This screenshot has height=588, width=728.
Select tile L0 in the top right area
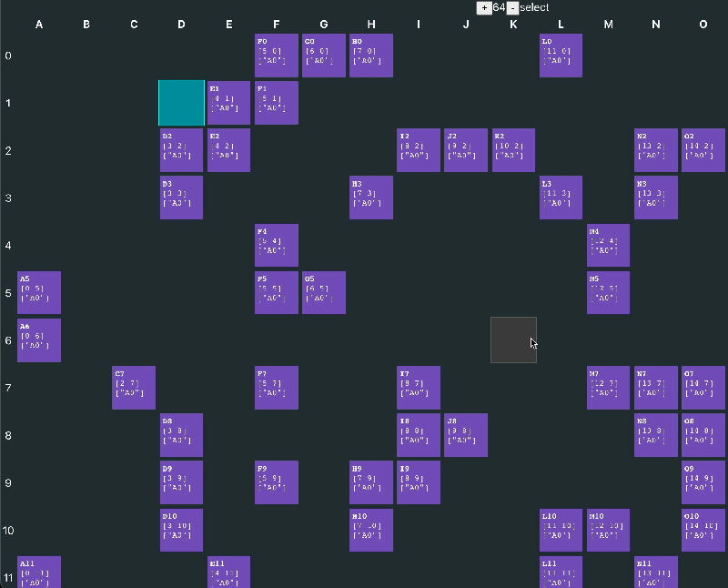click(560, 55)
